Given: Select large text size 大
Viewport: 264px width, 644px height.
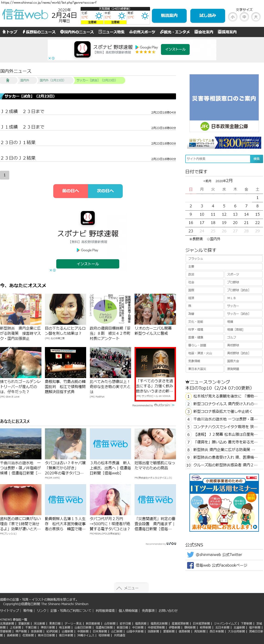Looking at the screenshot, I should pos(256,17).
